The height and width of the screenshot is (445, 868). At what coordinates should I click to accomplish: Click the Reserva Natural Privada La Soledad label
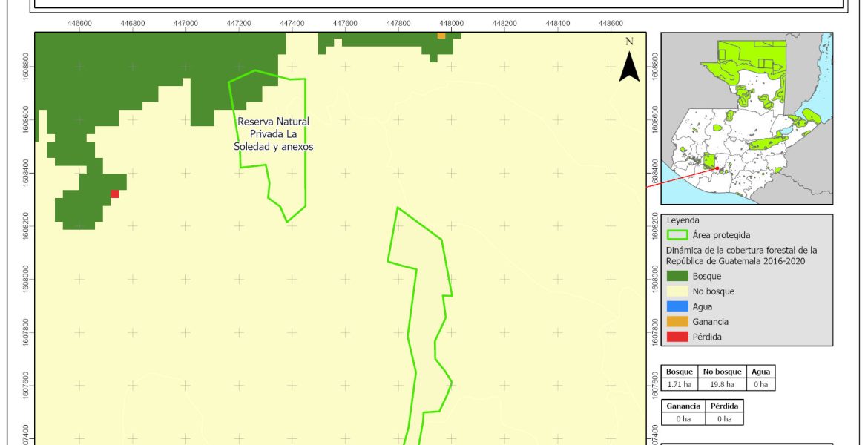[x=273, y=134]
